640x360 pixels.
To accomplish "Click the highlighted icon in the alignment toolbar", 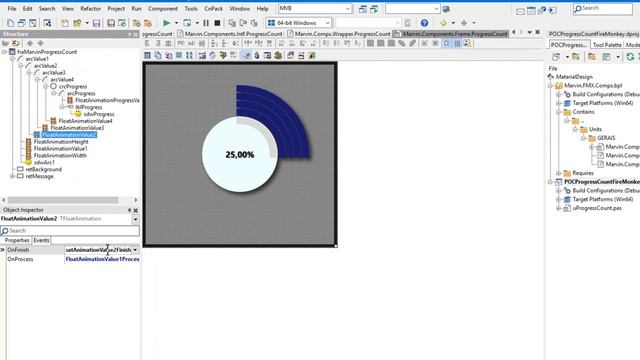I will pyautogui.click(x=447, y=43).
